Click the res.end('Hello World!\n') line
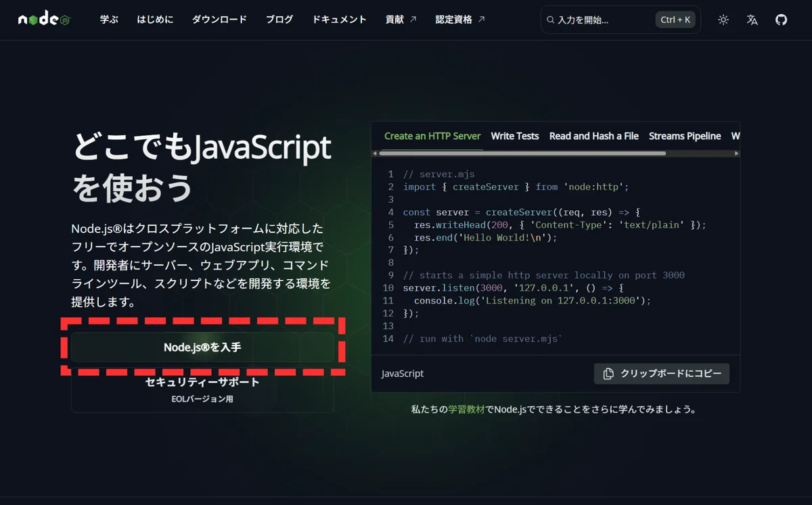 coord(485,237)
